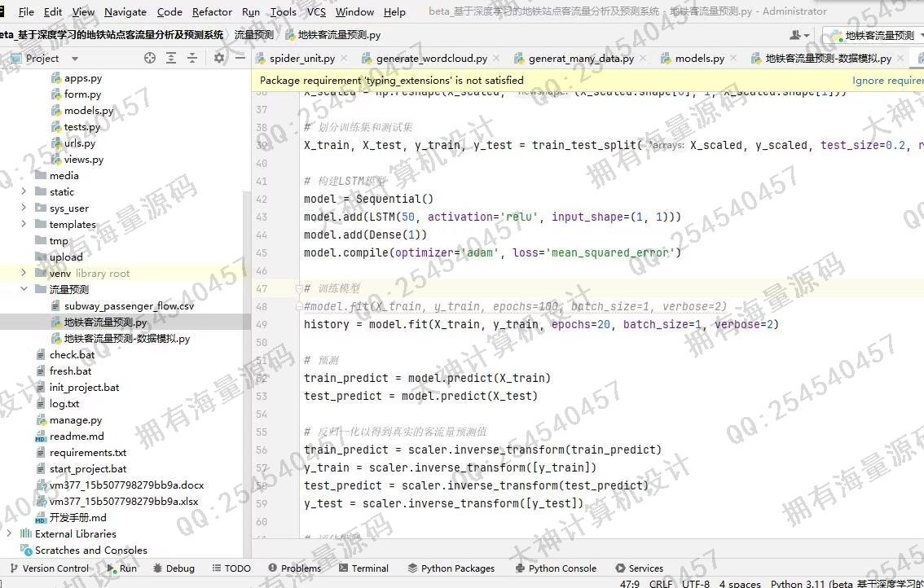
Task: Select manage.py in the Project tree
Action: [76, 420]
